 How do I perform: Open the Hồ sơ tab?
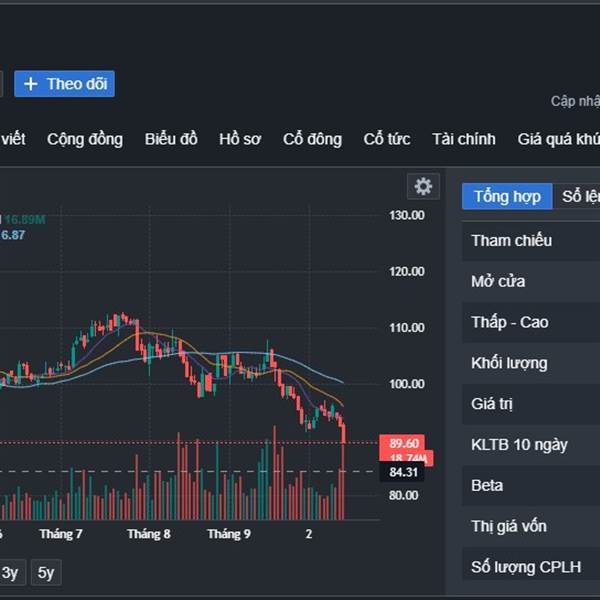(240, 139)
